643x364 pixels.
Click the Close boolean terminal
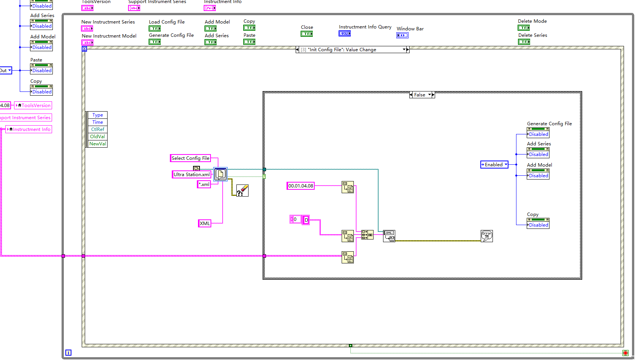(307, 34)
